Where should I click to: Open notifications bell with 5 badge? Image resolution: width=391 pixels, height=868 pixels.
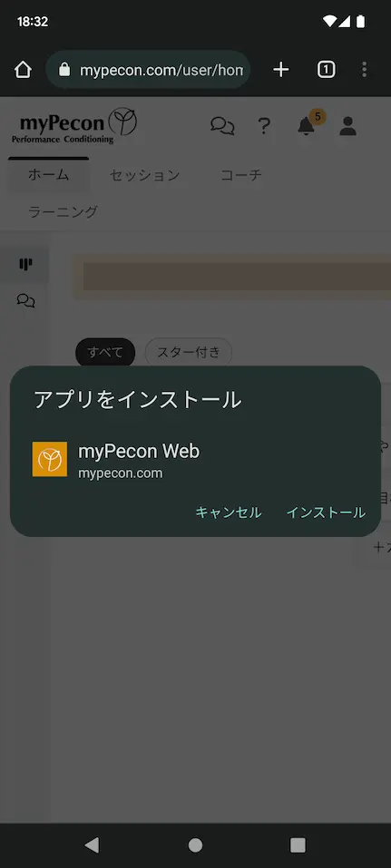coord(309,124)
